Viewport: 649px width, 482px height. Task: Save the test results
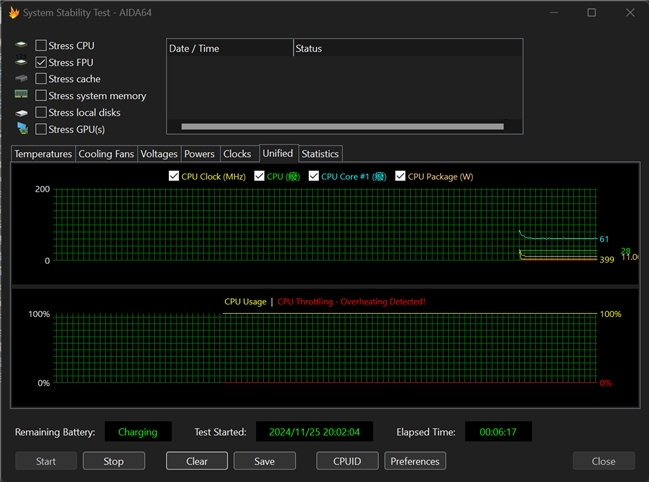[x=264, y=461]
